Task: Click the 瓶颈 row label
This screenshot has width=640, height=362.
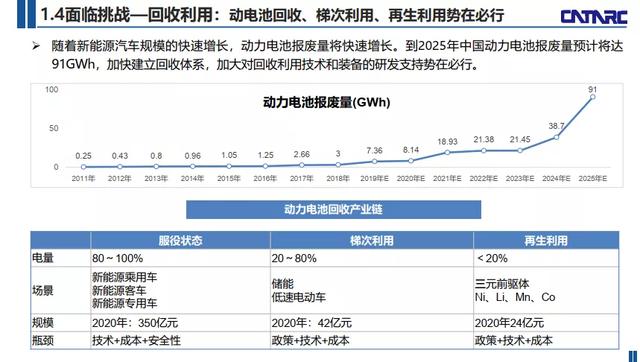Action: pos(42,340)
